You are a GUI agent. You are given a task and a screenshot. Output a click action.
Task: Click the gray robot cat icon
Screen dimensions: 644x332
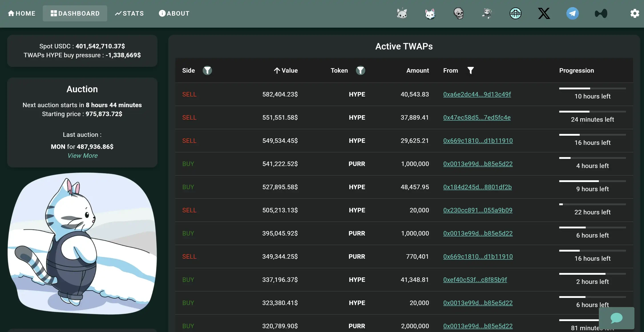[402, 13]
